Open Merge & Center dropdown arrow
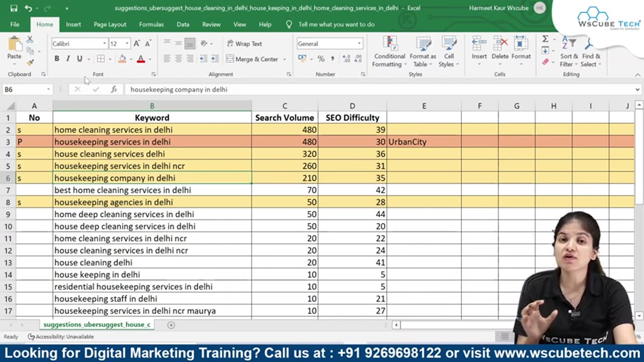The height and width of the screenshot is (362, 644). coord(284,59)
